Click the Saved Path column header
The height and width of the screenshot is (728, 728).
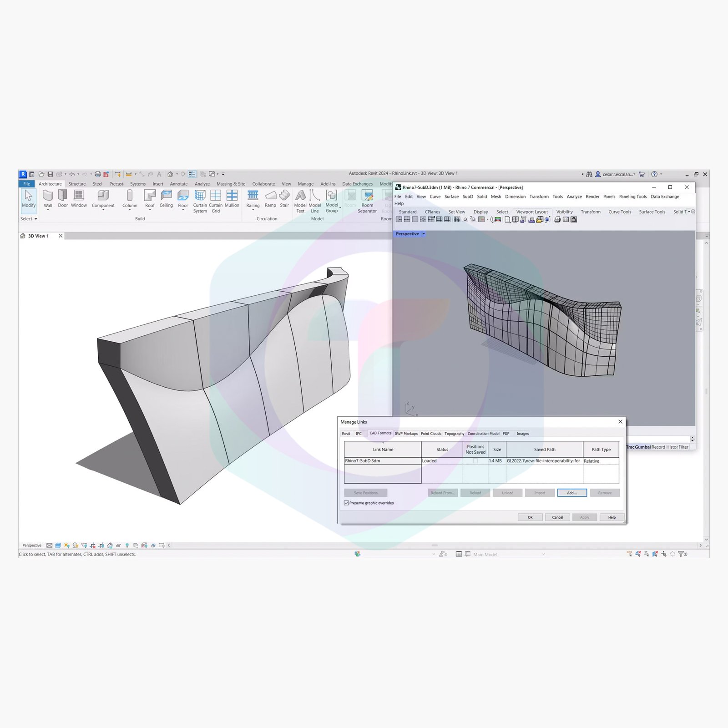pos(545,450)
